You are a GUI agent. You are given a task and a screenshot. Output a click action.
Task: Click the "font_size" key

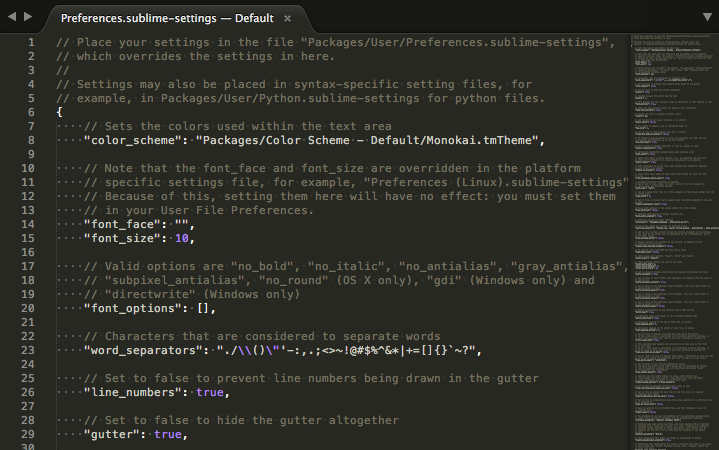[122, 239]
